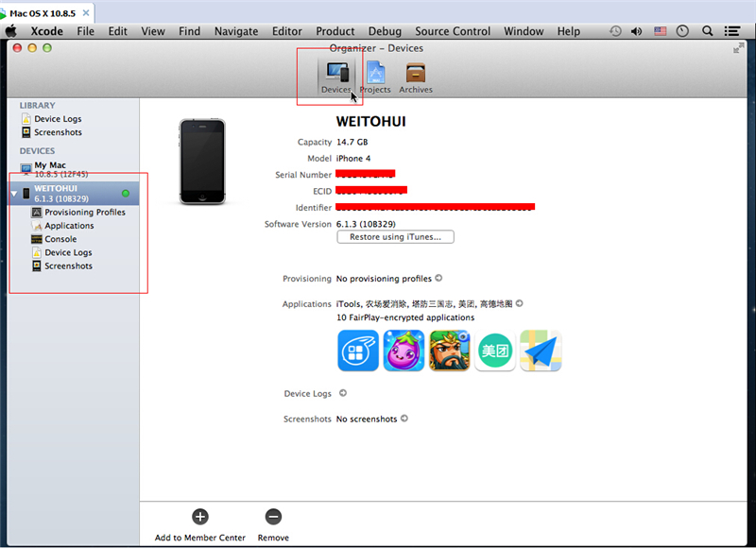Select WEITOHUI device in sidebar
This screenshot has width=756, height=548.
pyautogui.click(x=74, y=194)
